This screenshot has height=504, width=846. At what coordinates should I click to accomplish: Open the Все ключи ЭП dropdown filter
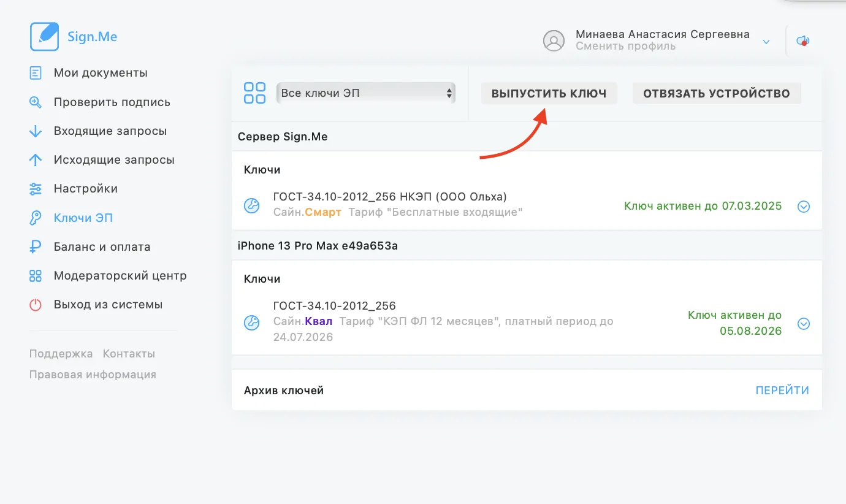(x=366, y=93)
